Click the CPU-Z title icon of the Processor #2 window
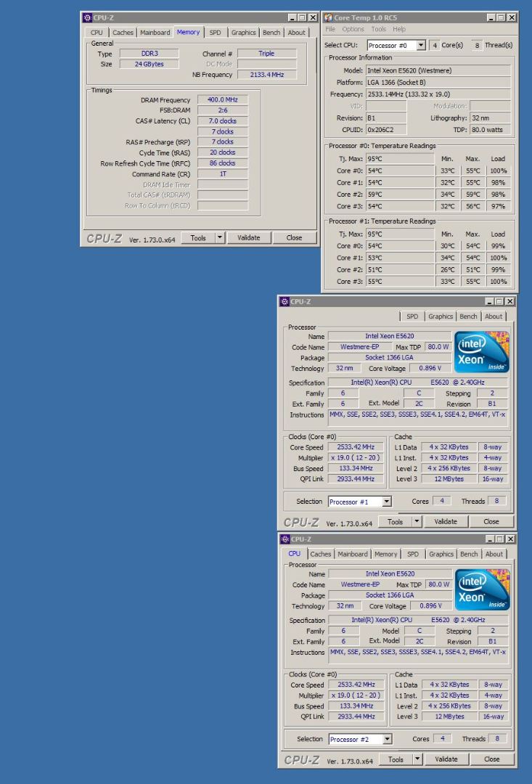This screenshot has height=784, width=532. (285, 539)
